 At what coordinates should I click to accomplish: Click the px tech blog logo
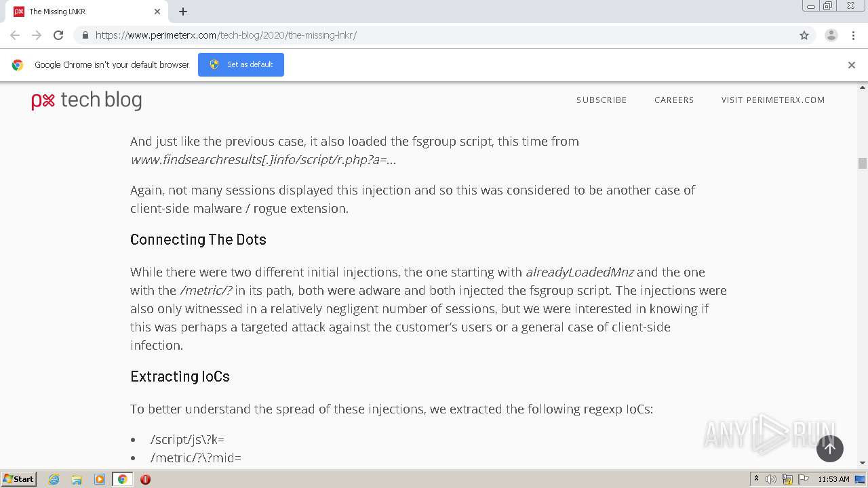(x=87, y=100)
